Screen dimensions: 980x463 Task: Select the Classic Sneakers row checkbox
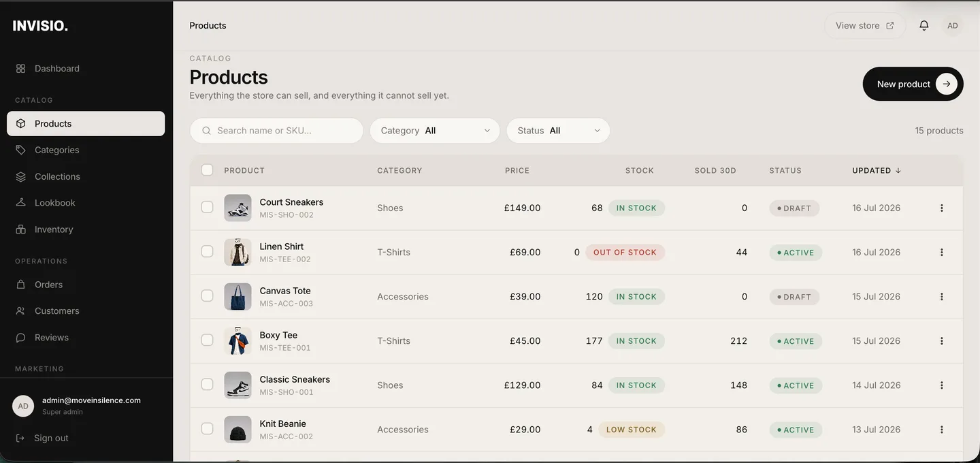(208, 384)
